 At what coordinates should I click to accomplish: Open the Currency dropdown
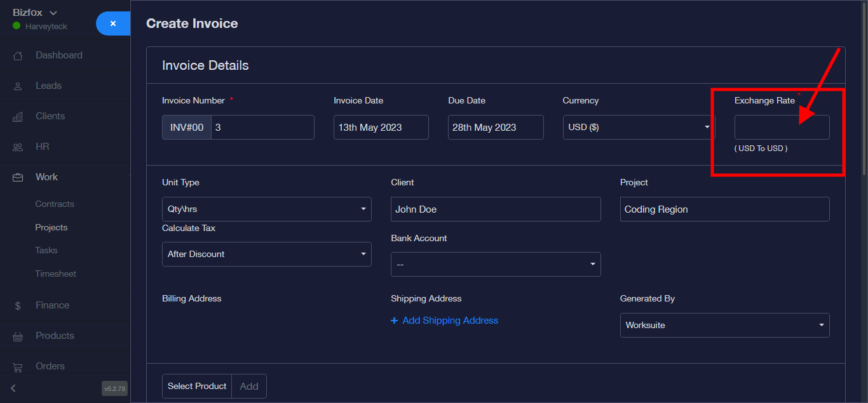tap(638, 127)
